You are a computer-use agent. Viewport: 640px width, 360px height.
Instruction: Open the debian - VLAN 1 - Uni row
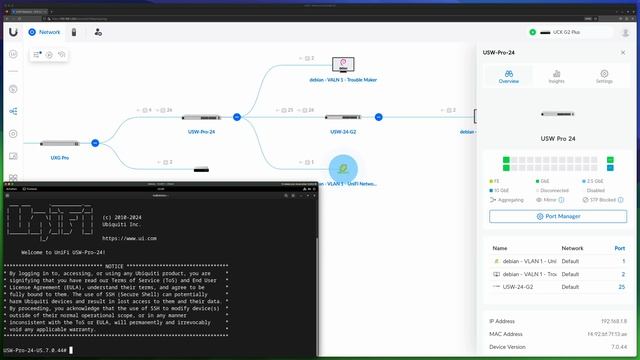coord(558,261)
